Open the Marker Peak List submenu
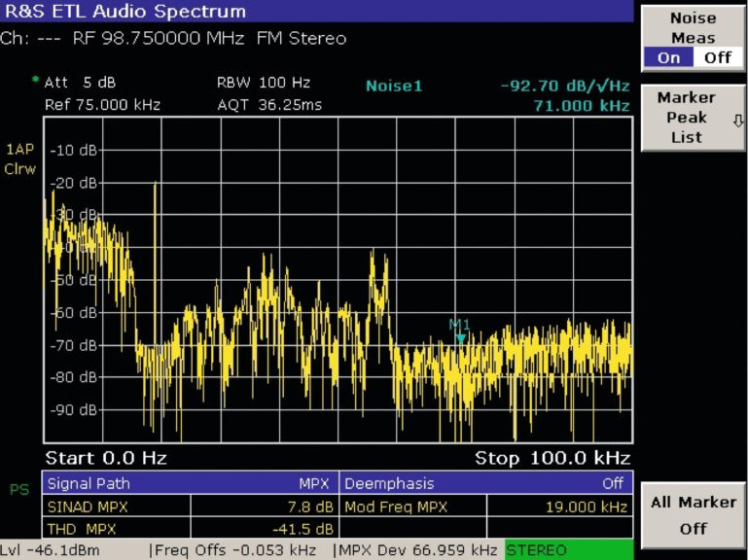The image size is (748, 560). [x=685, y=118]
